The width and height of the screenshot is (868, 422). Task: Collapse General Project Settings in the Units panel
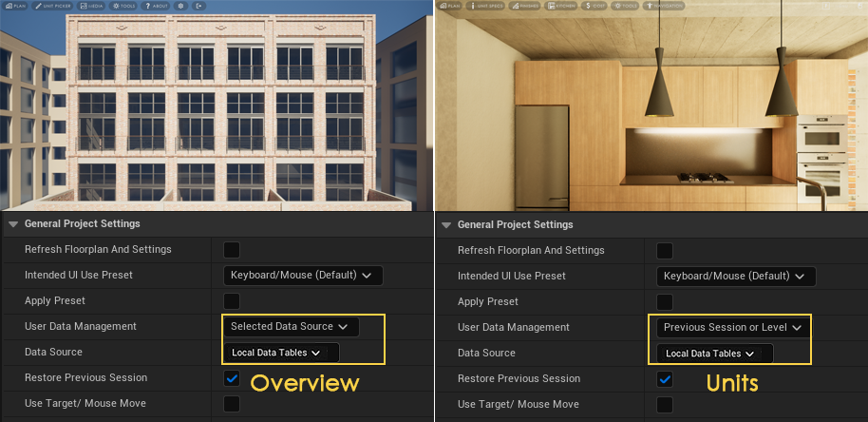coord(446,225)
